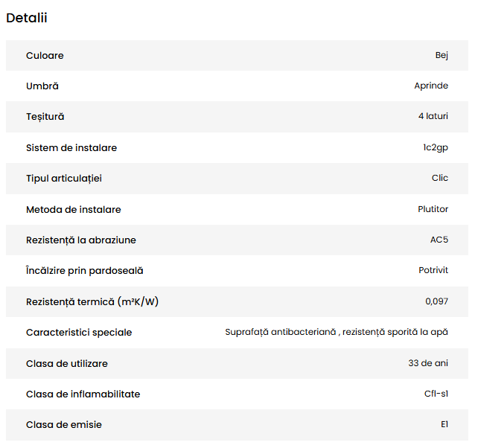
Task: Click the "0,097" thermal resistance value
Action: pos(436,301)
